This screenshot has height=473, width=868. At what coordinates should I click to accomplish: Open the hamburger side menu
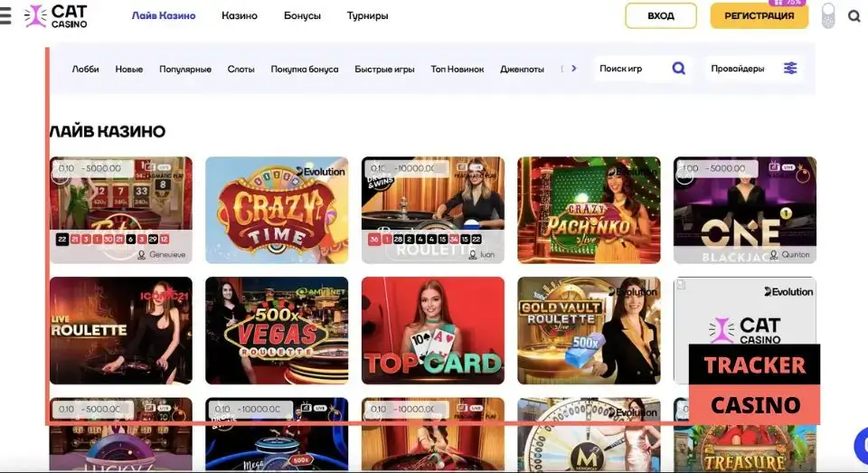pyautogui.click(x=5, y=15)
